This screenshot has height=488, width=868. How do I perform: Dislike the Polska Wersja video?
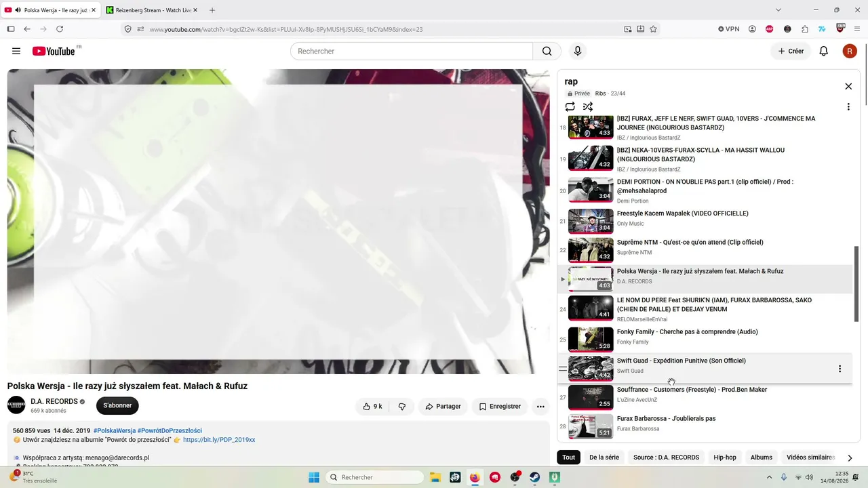(402, 407)
